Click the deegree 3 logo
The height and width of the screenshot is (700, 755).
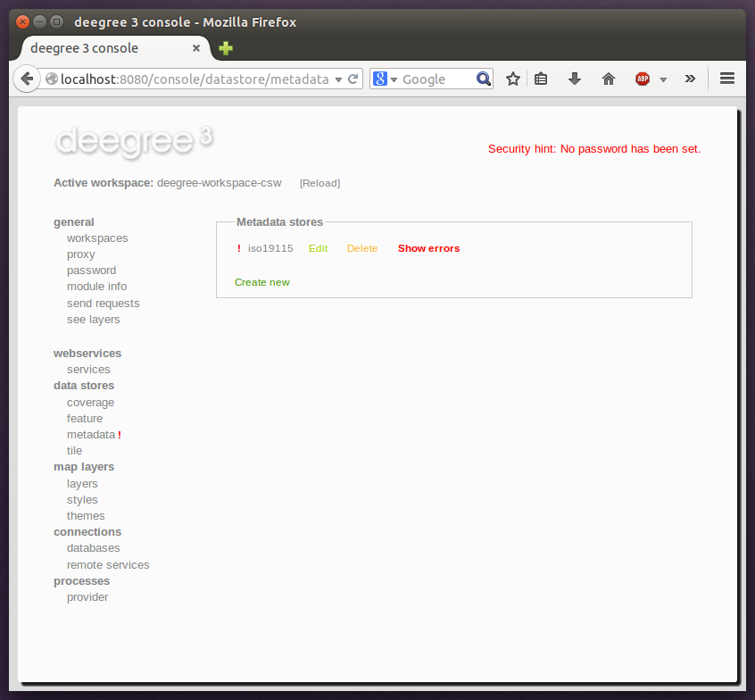coord(134,141)
